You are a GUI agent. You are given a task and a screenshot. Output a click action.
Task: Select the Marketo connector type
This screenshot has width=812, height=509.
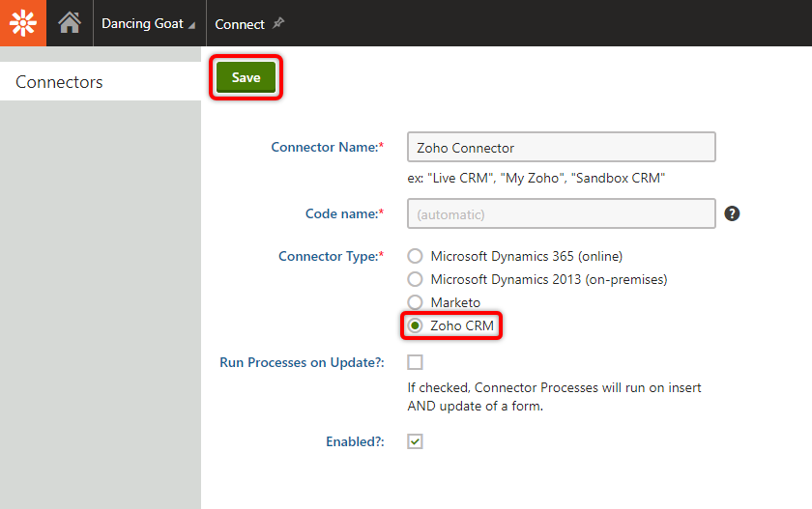(415, 302)
